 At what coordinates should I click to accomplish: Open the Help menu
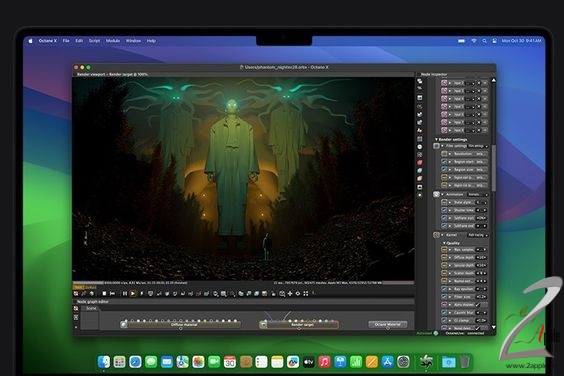pos(151,41)
